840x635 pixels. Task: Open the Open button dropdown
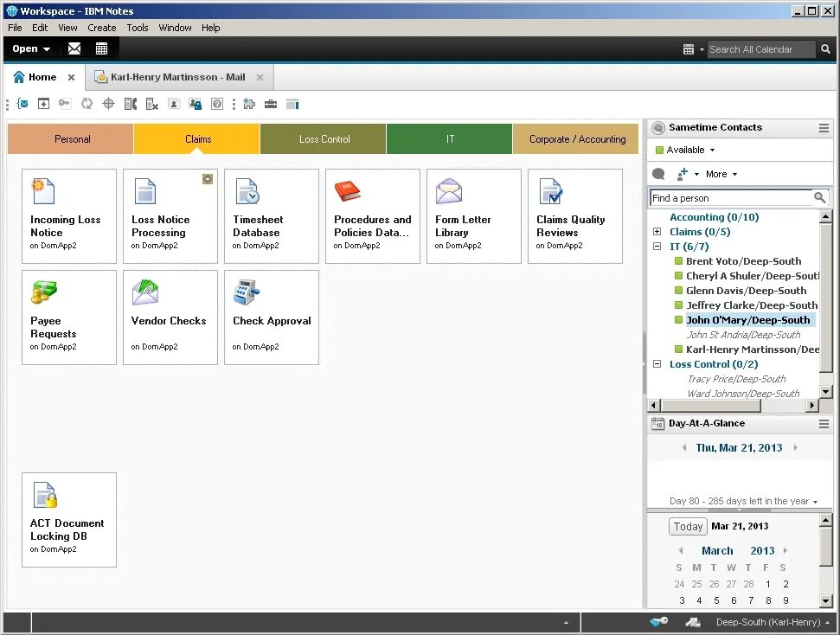(29, 48)
